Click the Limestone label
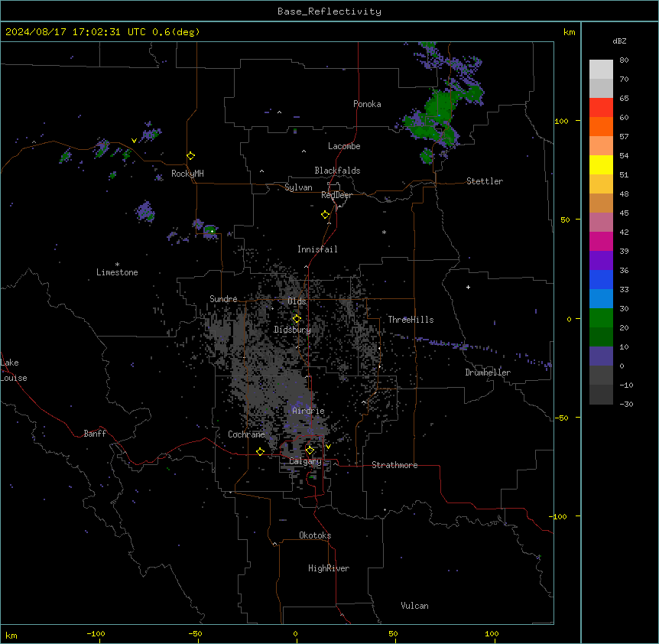 tap(117, 272)
